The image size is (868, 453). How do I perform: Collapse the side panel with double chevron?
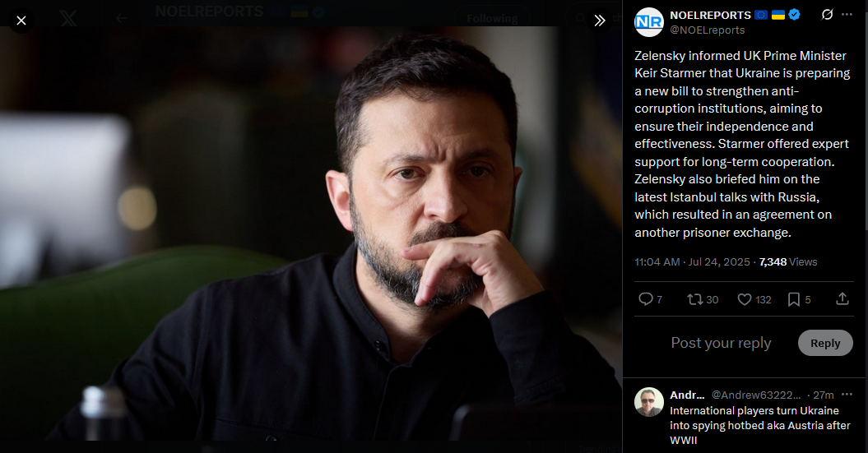tap(600, 21)
